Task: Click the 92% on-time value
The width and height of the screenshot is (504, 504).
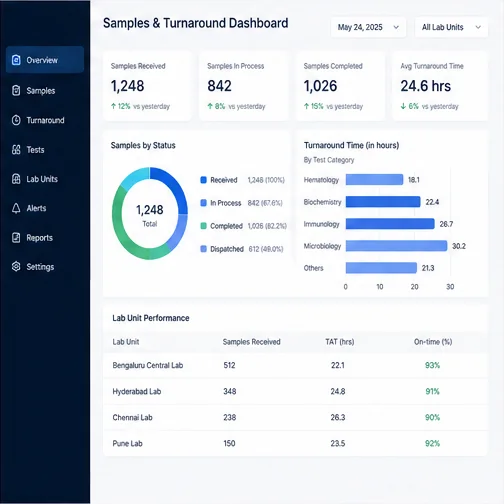Action: point(432,444)
